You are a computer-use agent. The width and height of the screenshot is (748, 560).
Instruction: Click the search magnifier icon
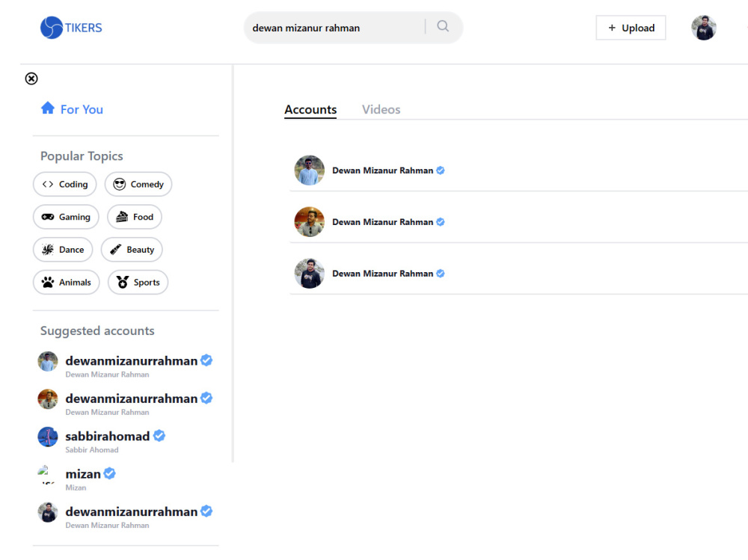tap(443, 26)
